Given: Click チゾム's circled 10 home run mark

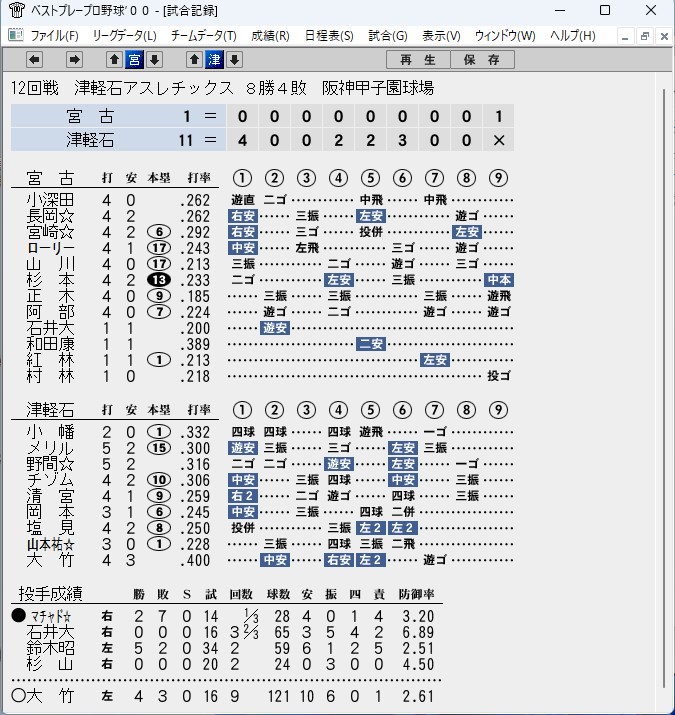Looking at the screenshot, I should (x=159, y=480).
